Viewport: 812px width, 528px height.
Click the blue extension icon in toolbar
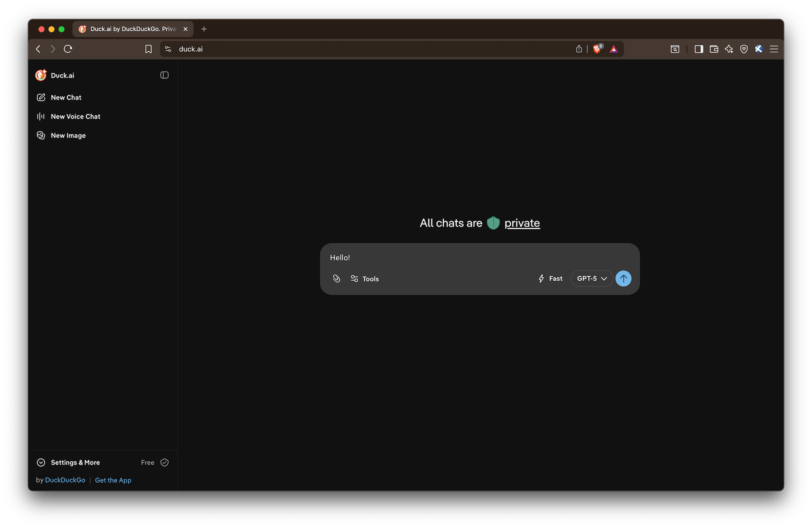tap(759, 49)
